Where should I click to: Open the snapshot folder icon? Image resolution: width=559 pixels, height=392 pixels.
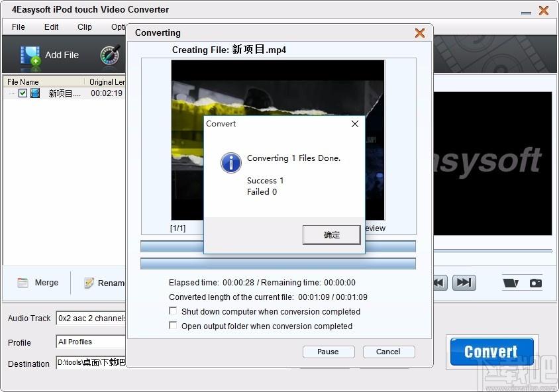click(x=511, y=283)
